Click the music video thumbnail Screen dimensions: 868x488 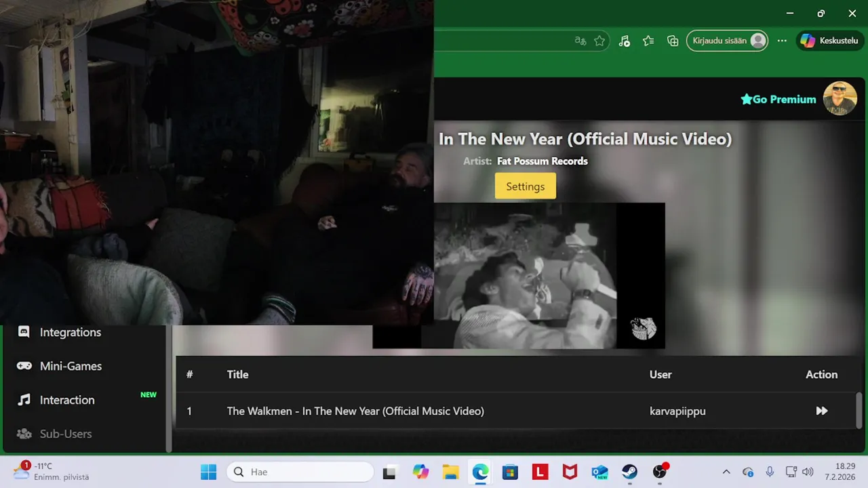tap(519, 275)
